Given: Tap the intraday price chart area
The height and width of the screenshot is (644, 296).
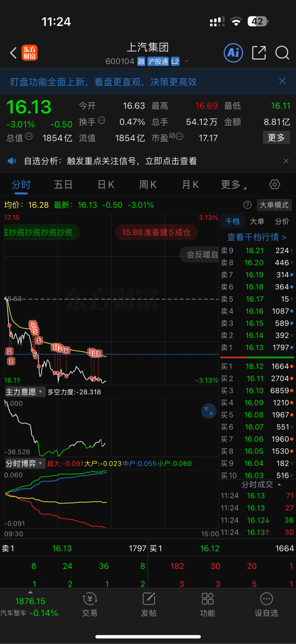Looking at the screenshot, I should 111,299.
